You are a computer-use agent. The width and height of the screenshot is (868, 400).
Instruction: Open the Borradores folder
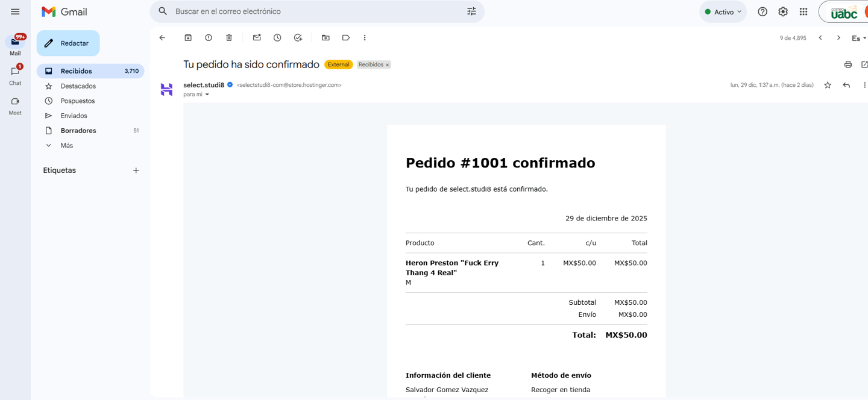coord(90,131)
